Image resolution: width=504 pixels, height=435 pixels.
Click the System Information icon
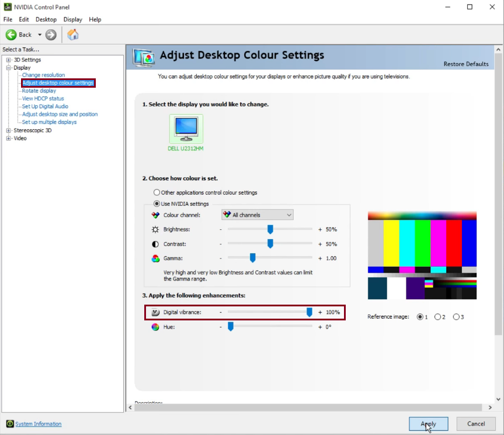(x=10, y=424)
